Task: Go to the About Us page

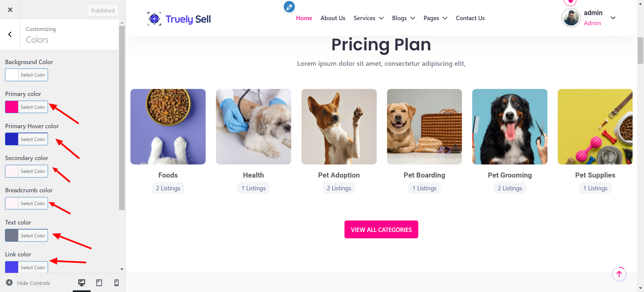Action: click(x=333, y=18)
